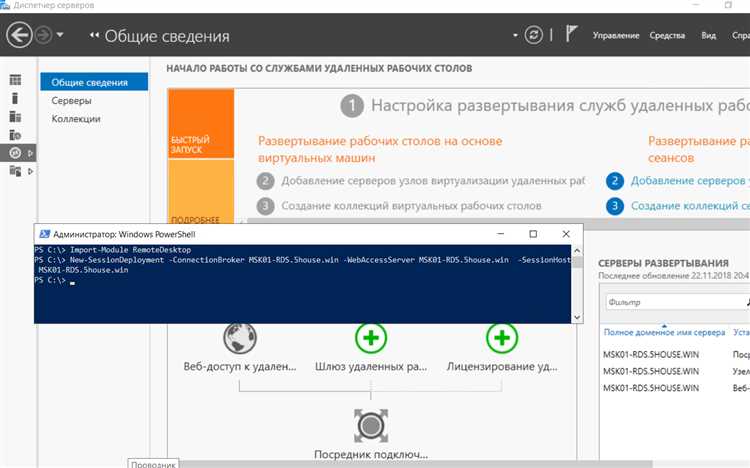Viewport: 750px width, 468px height.
Task: Open the dropdown arrow left of the refresh icon
Action: [x=515, y=35]
